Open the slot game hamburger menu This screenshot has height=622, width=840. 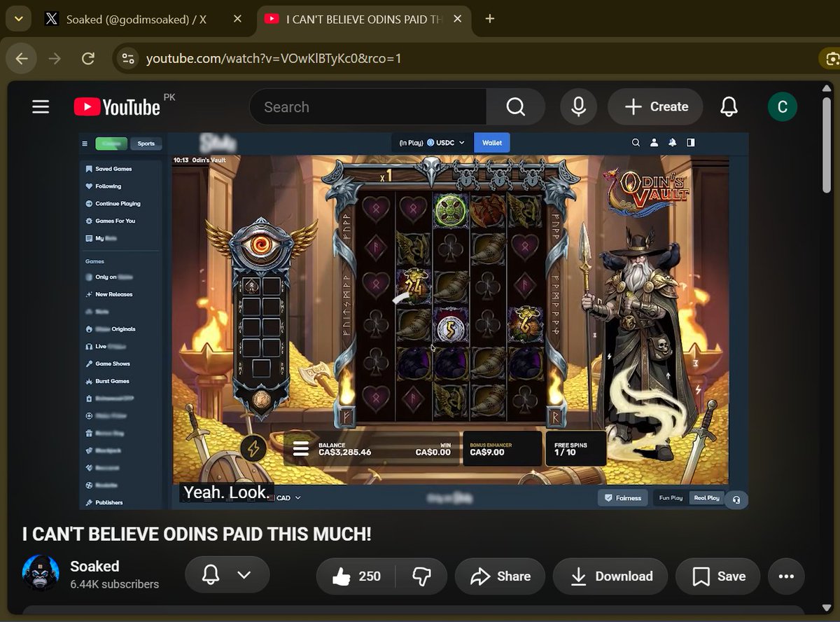click(x=301, y=448)
